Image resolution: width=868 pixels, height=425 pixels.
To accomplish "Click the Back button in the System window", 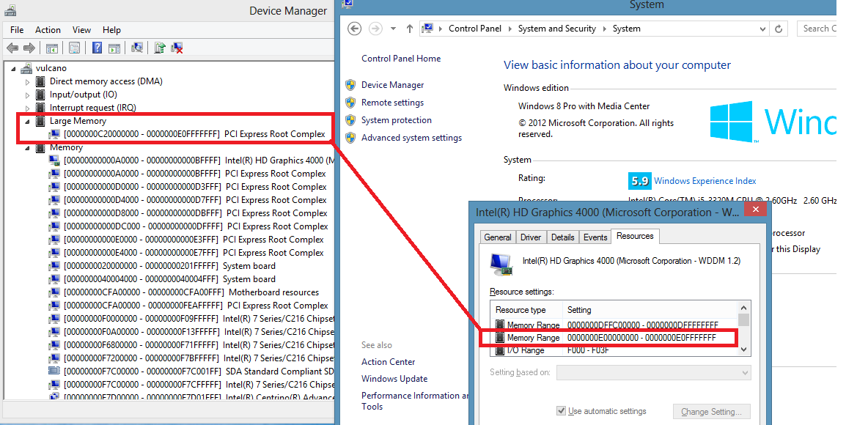I will click(x=354, y=29).
